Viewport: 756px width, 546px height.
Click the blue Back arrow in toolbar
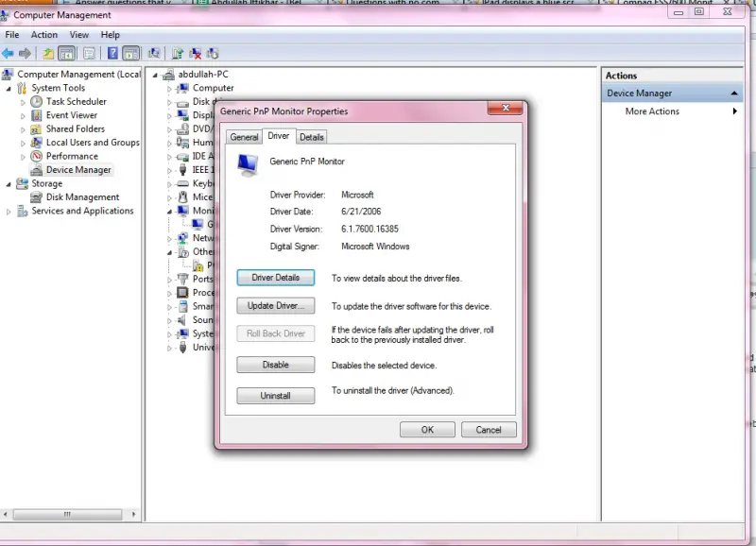[x=8, y=54]
